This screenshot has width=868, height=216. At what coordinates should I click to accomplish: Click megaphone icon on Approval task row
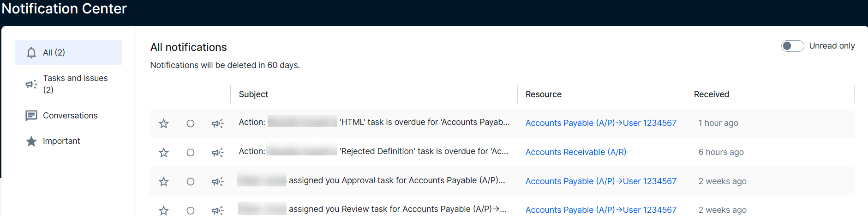(217, 182)
